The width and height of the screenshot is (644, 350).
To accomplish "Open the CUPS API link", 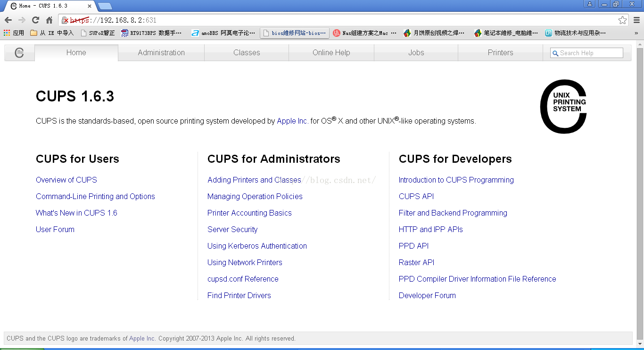I will (x=416, y=196).
